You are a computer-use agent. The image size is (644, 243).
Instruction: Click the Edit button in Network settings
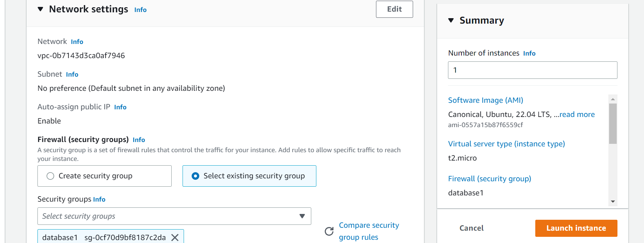pos(394,9)
